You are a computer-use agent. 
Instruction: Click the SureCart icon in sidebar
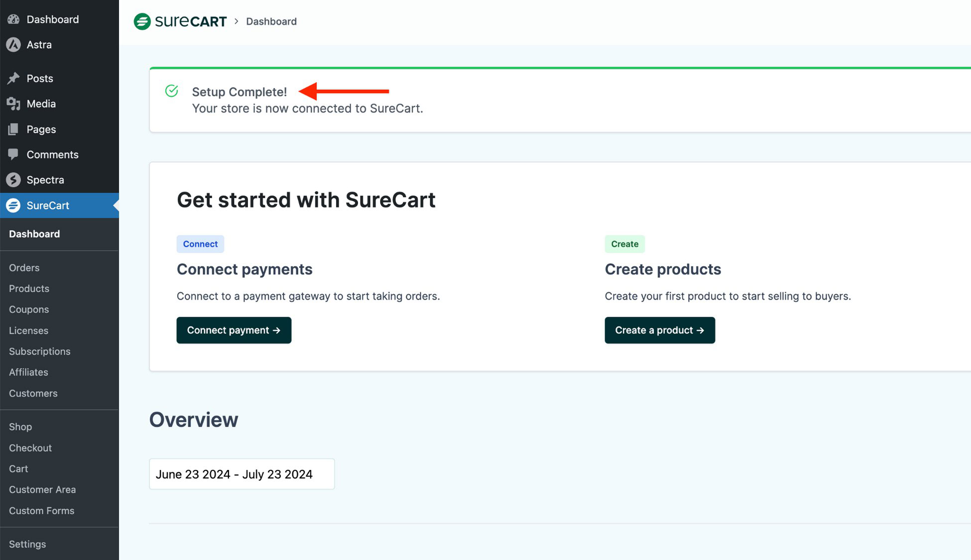click(x=13, y=205)
